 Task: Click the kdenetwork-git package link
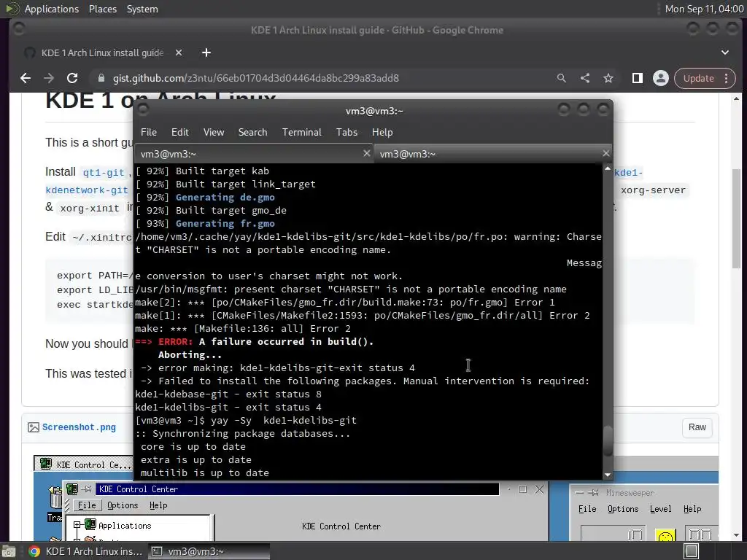click(x=87, y=190)
